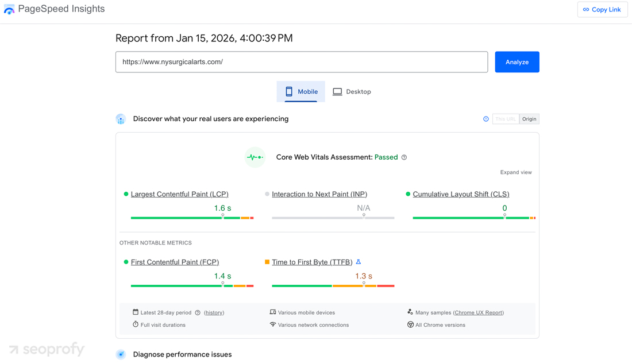Click the mobile device icon beside Various mobile devices
Image resolution: width=632 pixels, height=364 pixels.
[x=272, y=311]
